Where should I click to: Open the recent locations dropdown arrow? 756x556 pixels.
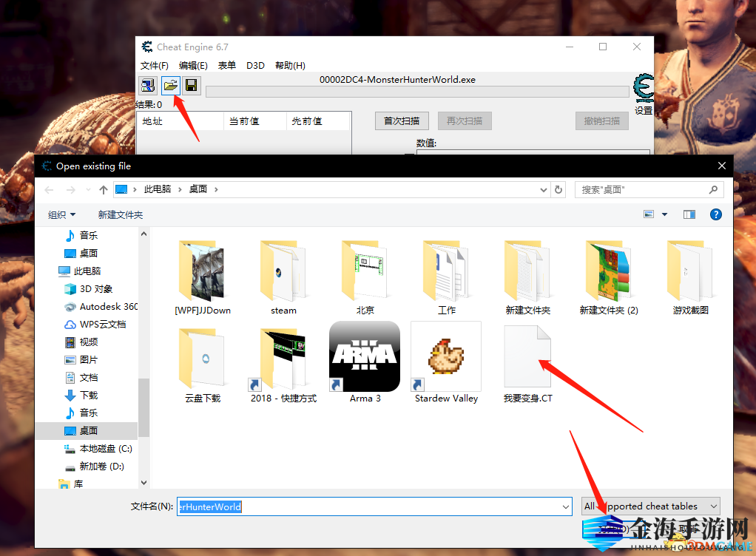(88, 190)
